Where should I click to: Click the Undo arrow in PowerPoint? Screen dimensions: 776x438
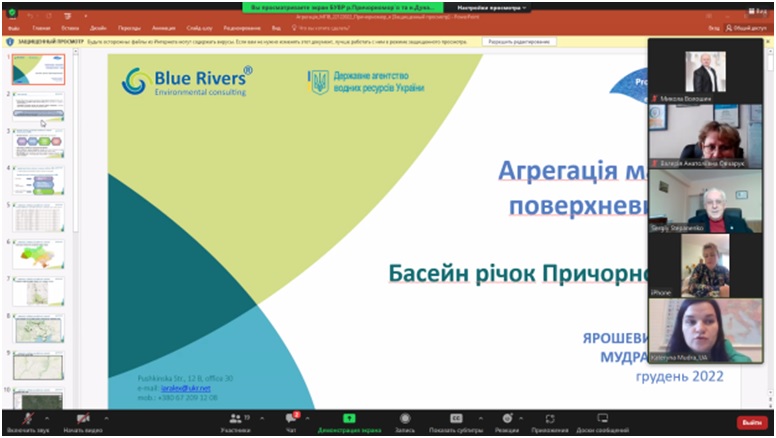coord(30,16)
